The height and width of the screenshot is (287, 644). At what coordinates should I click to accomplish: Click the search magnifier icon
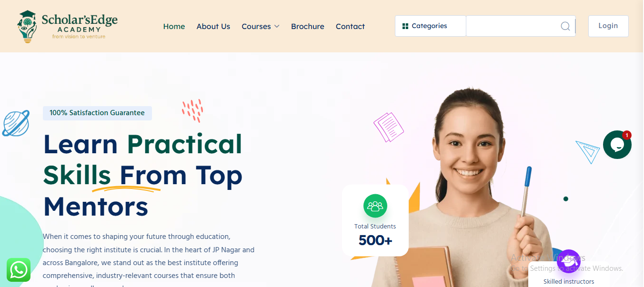tap(565, 26)
